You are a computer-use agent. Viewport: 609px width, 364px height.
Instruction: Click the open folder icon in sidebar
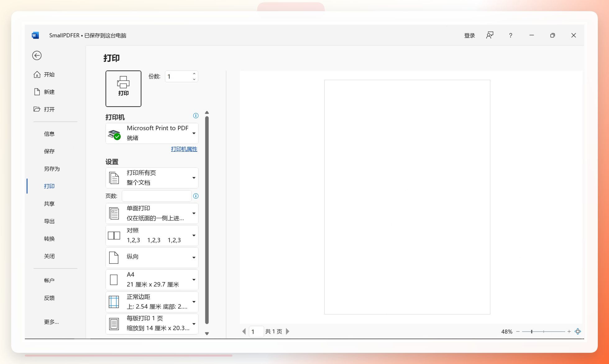[37, 109]
